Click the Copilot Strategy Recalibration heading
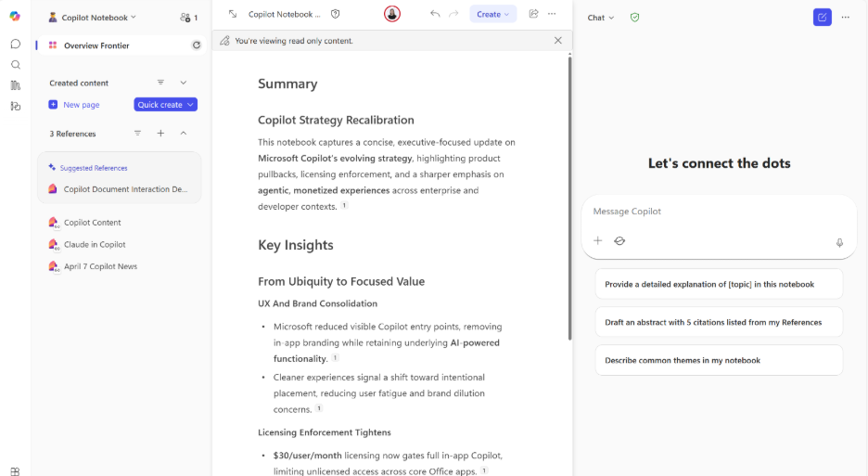The height and width of the screenshot is (476, 868). click(336, 121)
